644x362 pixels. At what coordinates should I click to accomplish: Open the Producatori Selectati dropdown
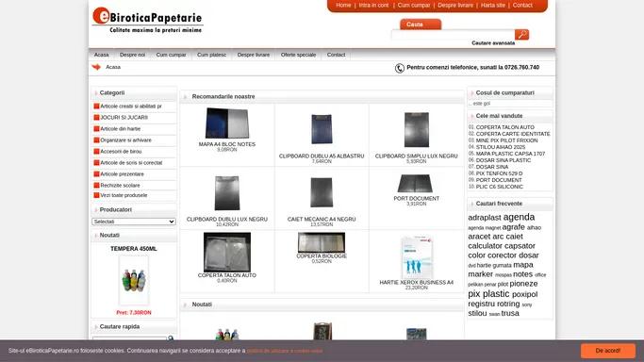tap(134, 222)
